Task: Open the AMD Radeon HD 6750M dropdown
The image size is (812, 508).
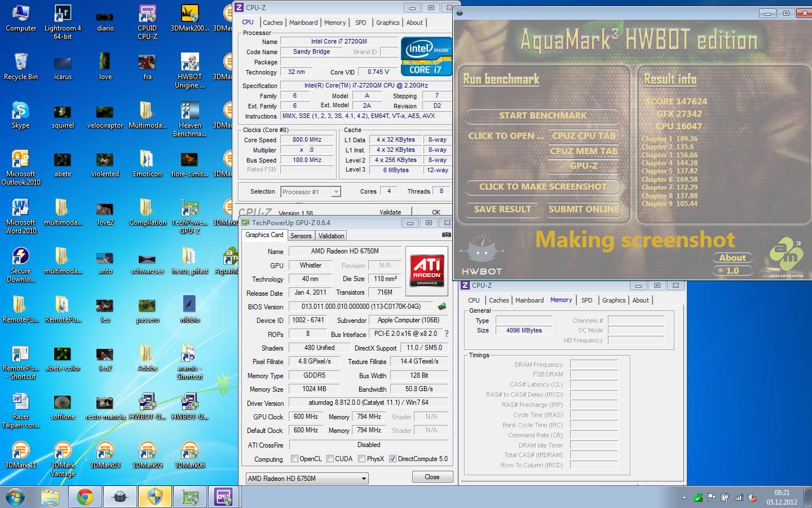Action: pos(307,478)
